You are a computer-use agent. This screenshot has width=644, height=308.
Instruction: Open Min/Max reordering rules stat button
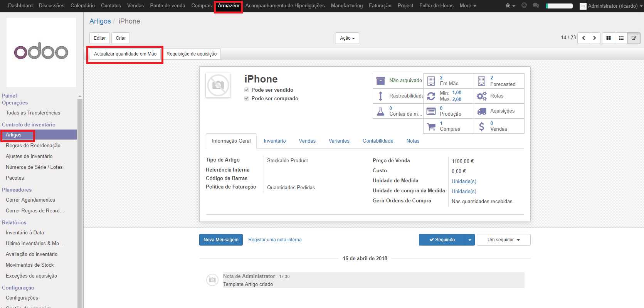(449, 96)
